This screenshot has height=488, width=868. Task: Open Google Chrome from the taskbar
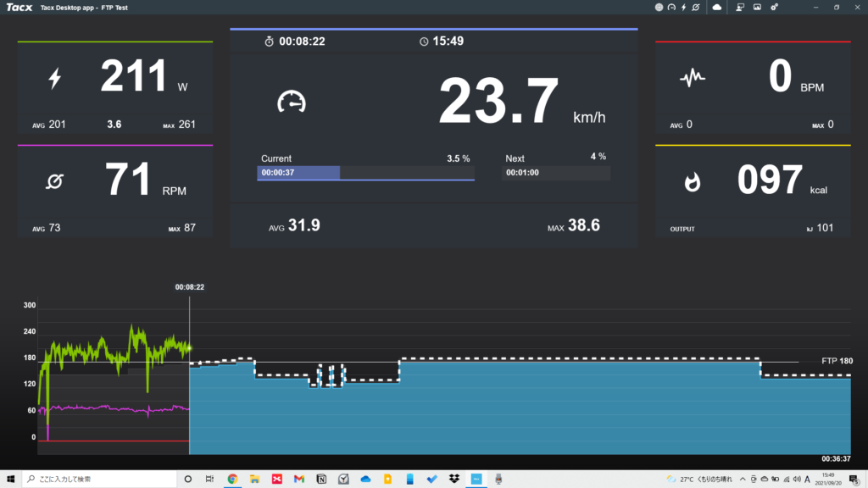[232, 479]
